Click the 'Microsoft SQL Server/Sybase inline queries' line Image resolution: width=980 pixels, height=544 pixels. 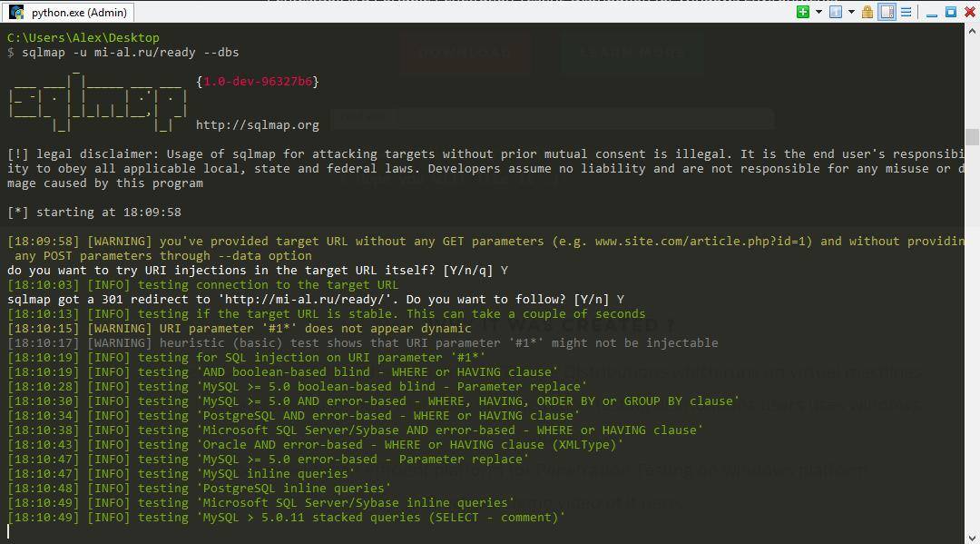261,503
